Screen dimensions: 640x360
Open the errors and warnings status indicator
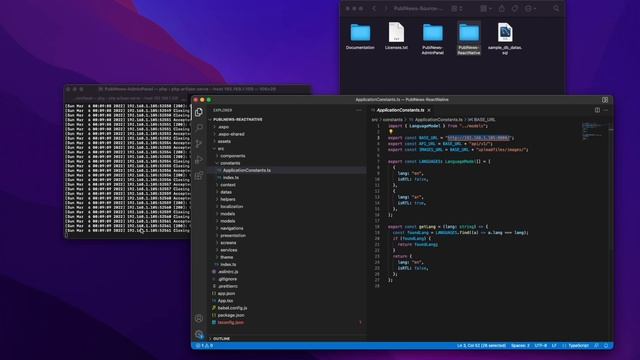click(204, 346)
